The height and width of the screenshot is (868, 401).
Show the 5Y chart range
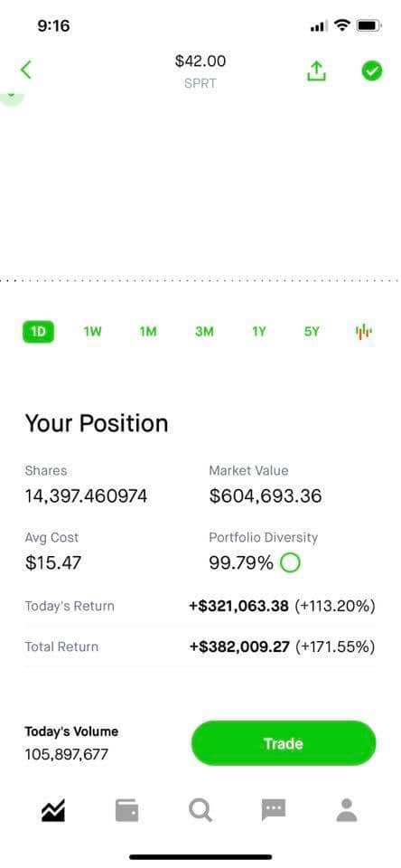(312, 332)
